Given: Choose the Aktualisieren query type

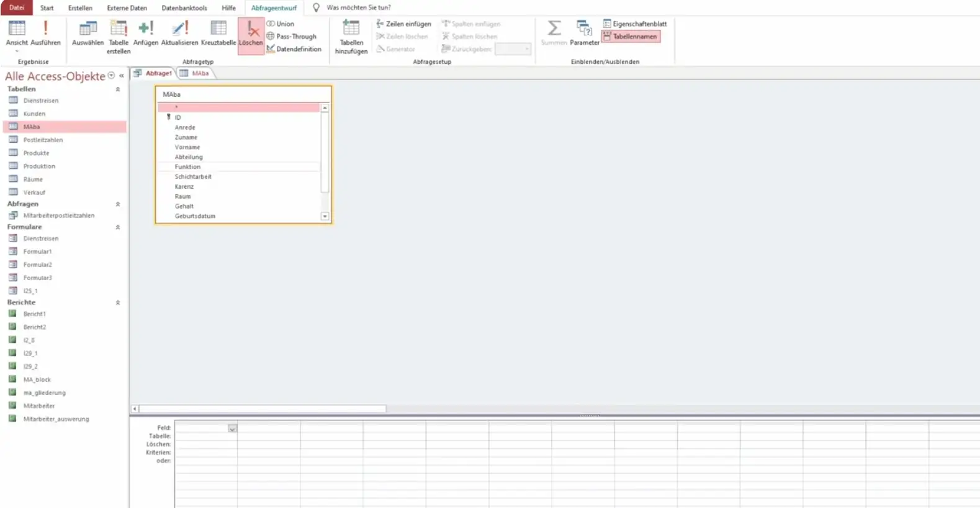Looking at the screenshot, I should point(179,34).
